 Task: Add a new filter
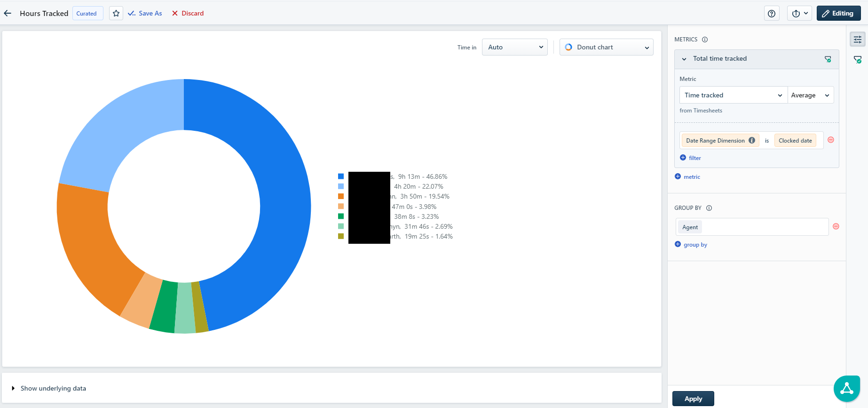coord(690,158)
